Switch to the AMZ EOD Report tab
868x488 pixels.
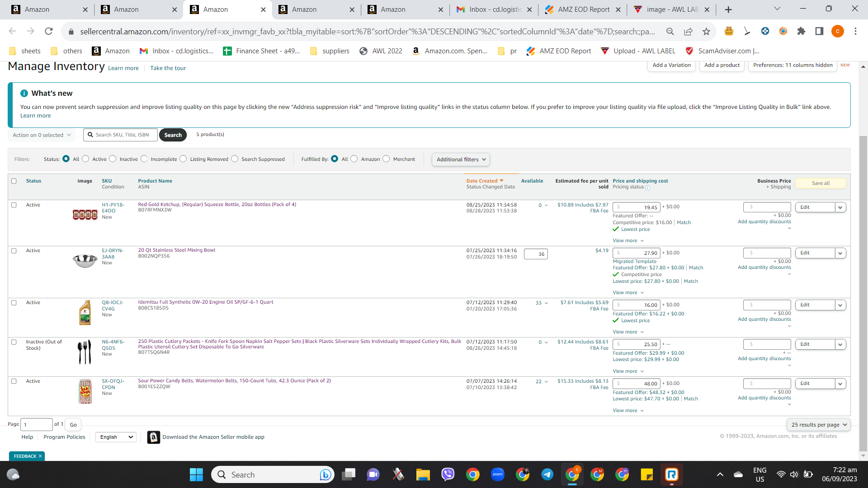(582, 9)
